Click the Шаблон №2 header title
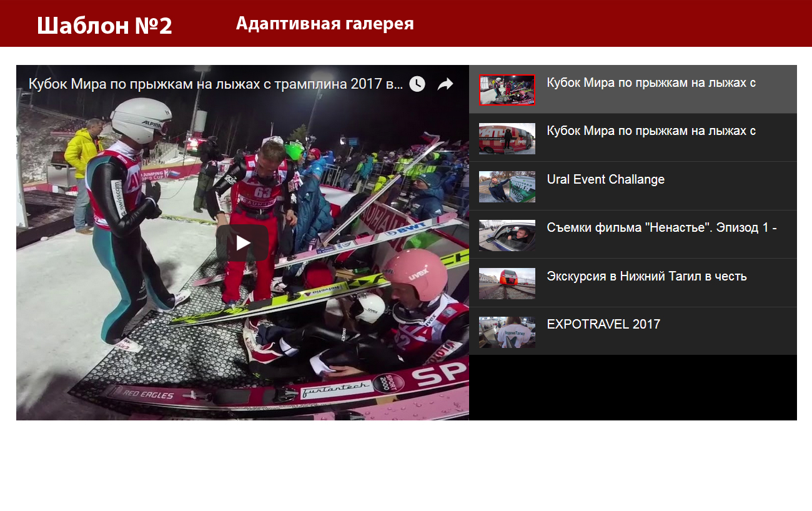The height and width of the screenshot is (511, 812). [x=104, y=26]
